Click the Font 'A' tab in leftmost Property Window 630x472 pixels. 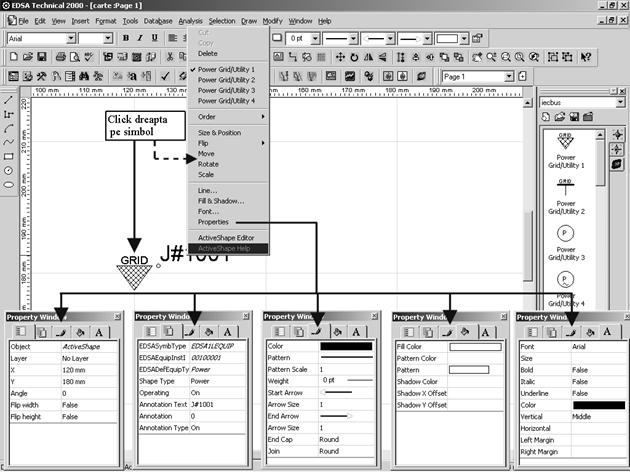click(100, 331)
